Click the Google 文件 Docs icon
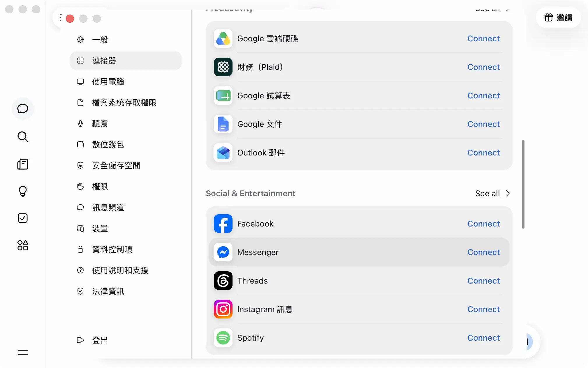 click(x=223, y=124)
